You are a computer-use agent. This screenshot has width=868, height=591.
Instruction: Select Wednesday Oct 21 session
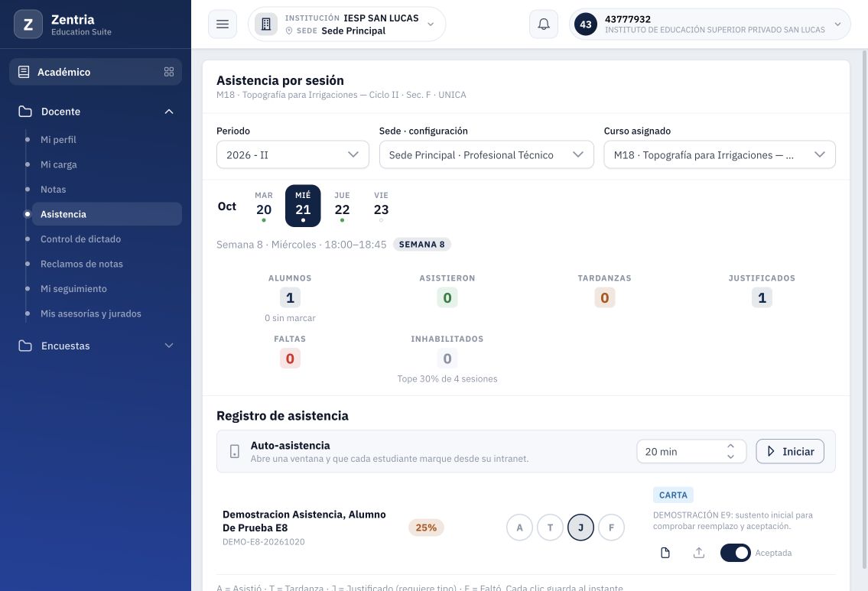(x=303, y=206)
